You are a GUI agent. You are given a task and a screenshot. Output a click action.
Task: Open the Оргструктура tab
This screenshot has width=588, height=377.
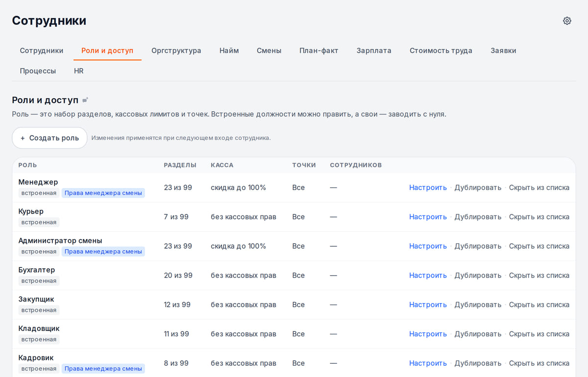pyautogui.click(x=176, y=50)
